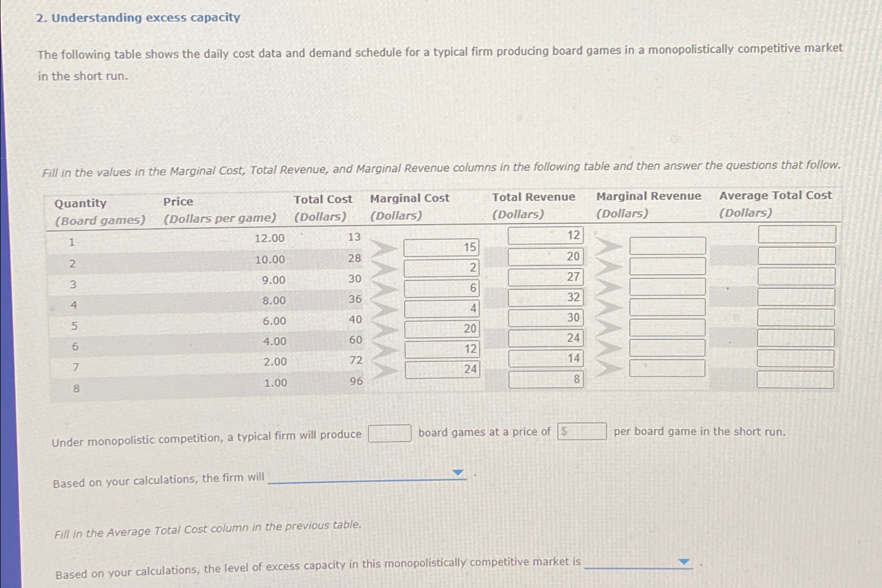
Task: Select the last Marginal Cost box showing 24
Action: click(441, 370)
